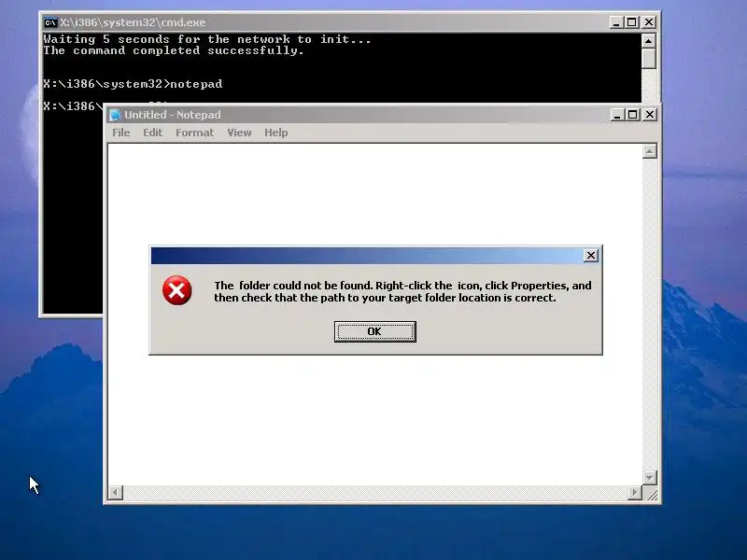Click 'Waiting 5 seconds' line in cmd
Image resolution: width=747 pixels, height=560 pixels.
(x=206, y=39)
